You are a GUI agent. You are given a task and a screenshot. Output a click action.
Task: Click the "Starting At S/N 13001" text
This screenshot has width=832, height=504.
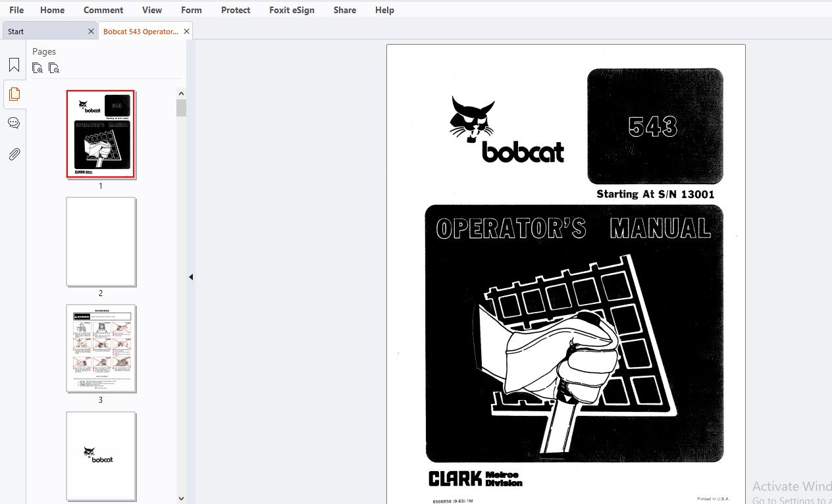[x=655, y=194]
